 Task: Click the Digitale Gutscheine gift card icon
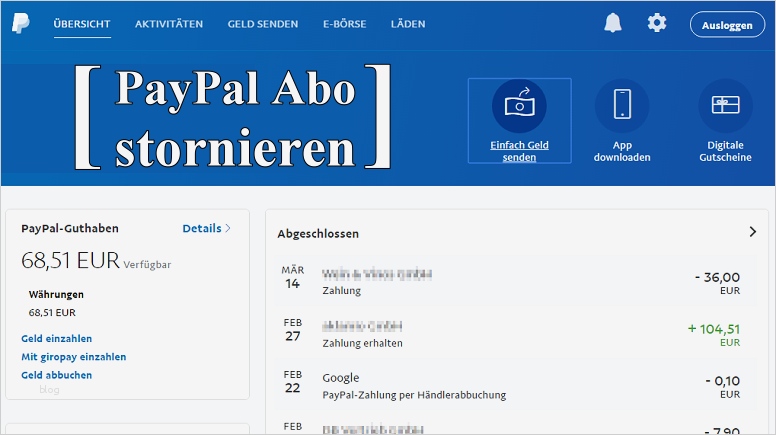pyautogui.click(x=726, y=105)
